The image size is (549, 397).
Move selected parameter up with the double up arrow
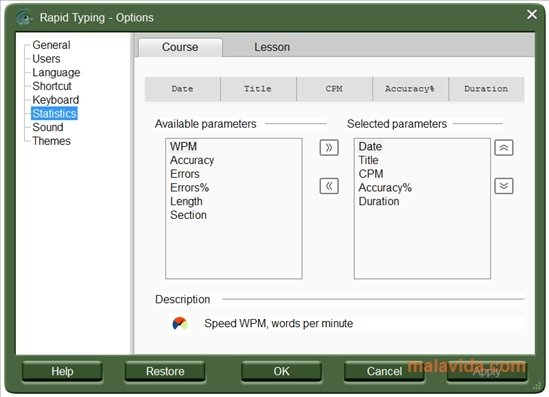click(x=504, y=147)
